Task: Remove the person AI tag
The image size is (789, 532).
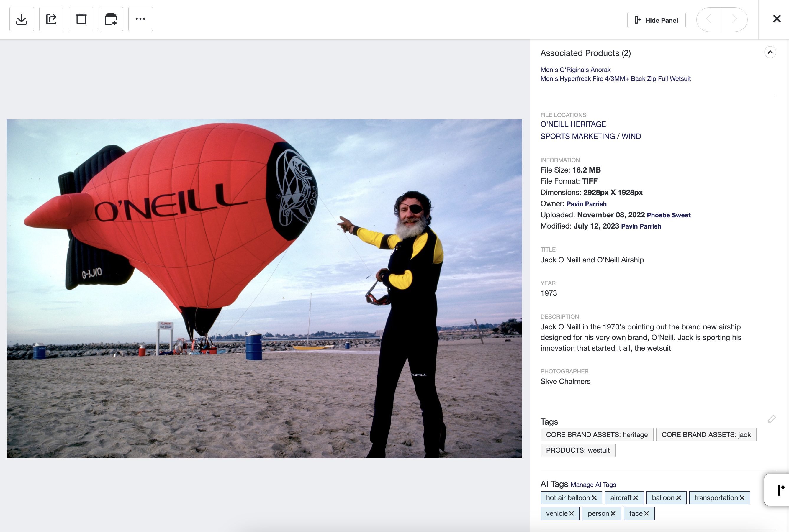Action: [x=613, y=513]
